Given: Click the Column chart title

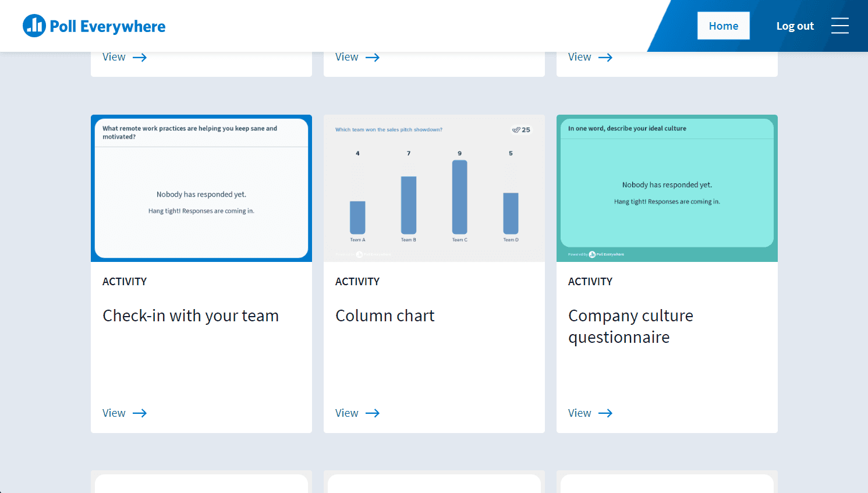Looking at the screenshot, I should tap(385, 315).
